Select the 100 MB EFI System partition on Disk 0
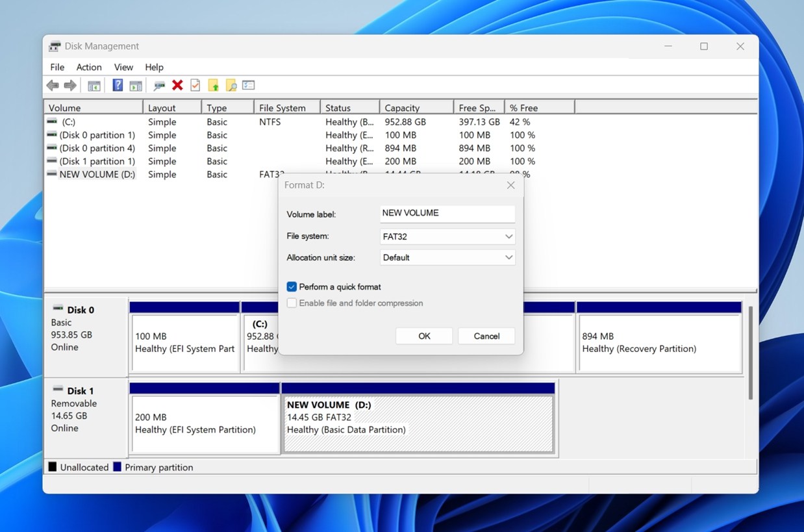 pos(185,336)
